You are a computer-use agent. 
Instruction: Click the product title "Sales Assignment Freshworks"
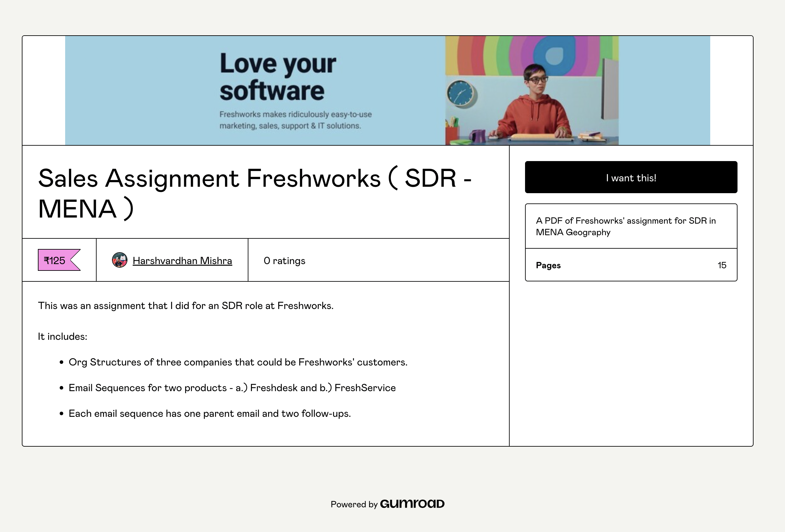point(255,193)
